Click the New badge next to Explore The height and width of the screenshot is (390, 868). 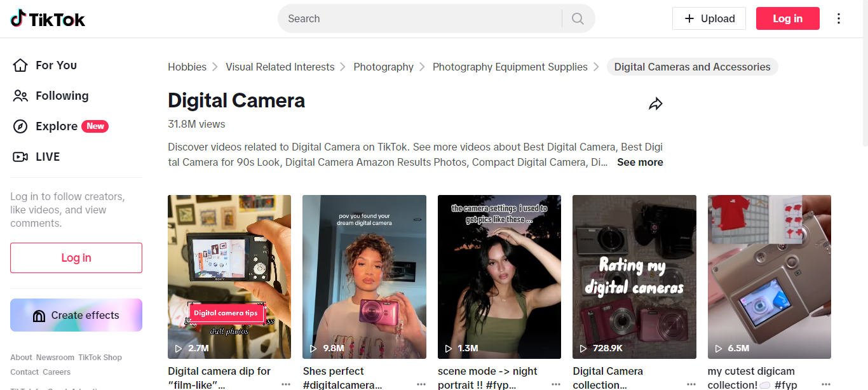(x=95, y=126)
